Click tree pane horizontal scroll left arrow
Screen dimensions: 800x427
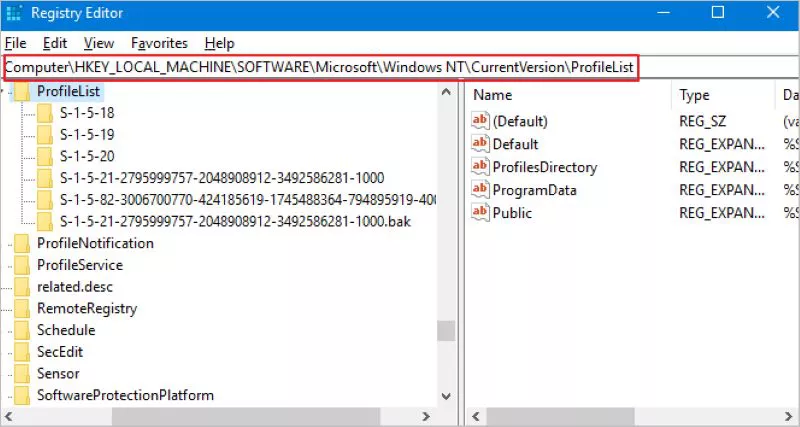tap(8, 416)
